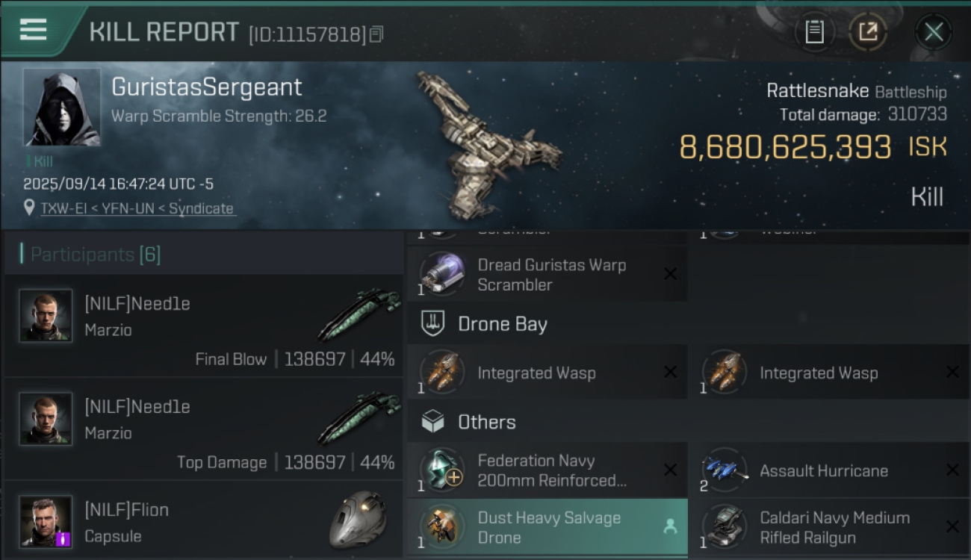Click the Assault Hurricane item icon

[725, 470]
